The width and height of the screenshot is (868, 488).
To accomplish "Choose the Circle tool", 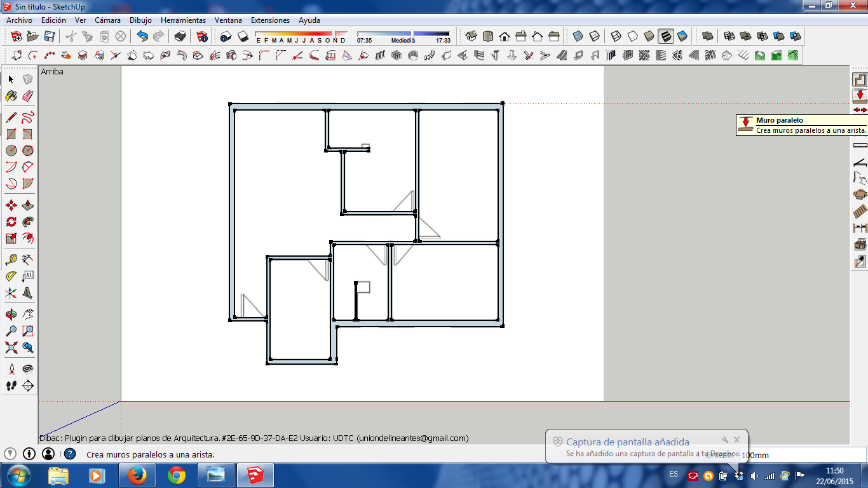I will click(x=11, y=151).
